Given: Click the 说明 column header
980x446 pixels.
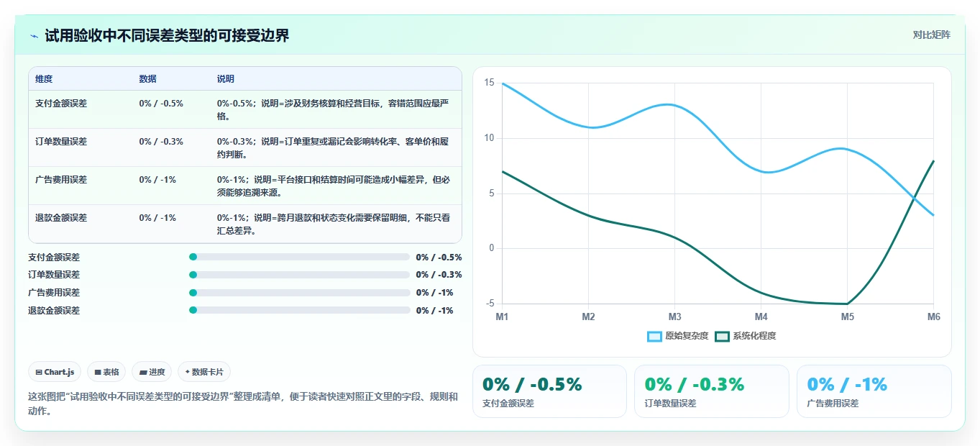Looking at the screenshot, I should [x=226, y=79].
